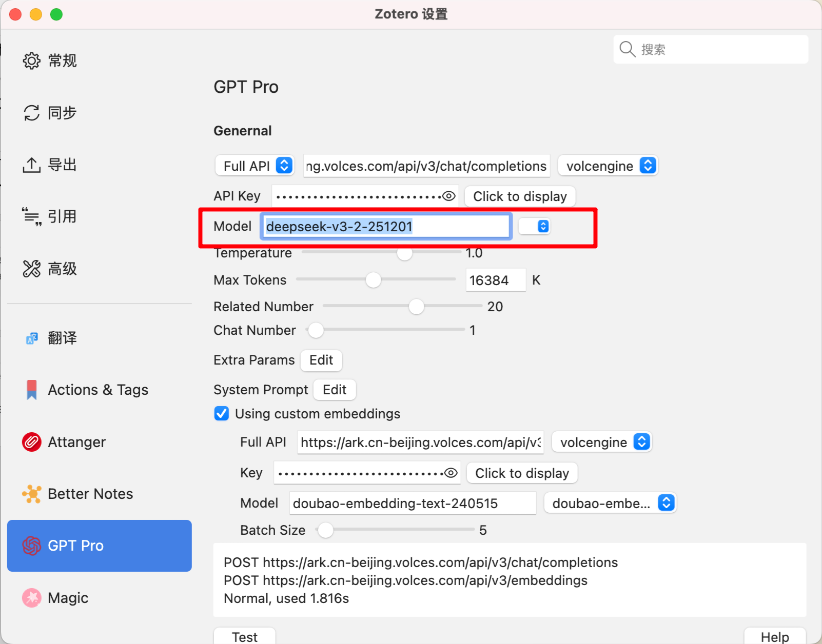Edit the Extra Params
Viewport: 822px width, 644px height.
pyautogui.click(x=321, y=360)
